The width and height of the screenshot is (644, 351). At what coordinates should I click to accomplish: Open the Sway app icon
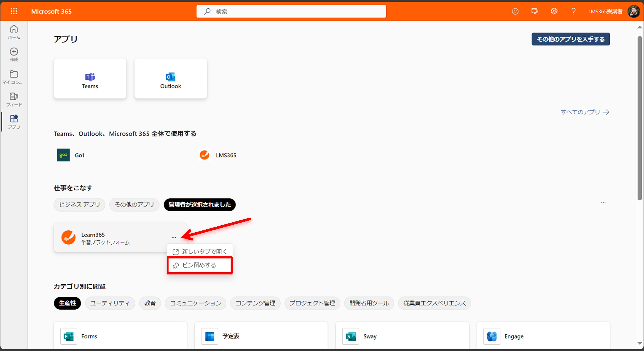point(350,336)
